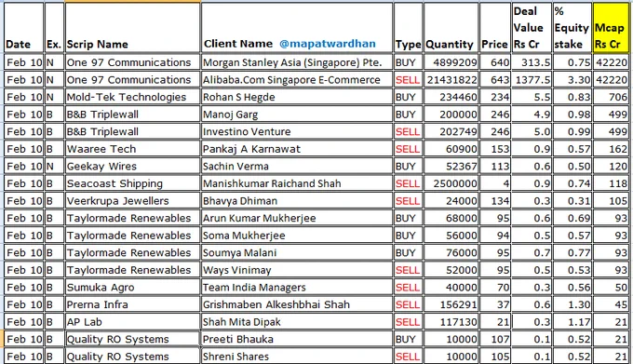Select AP Lab scrip cell
This screenshot has height=364, width=633.
(132, 322)
